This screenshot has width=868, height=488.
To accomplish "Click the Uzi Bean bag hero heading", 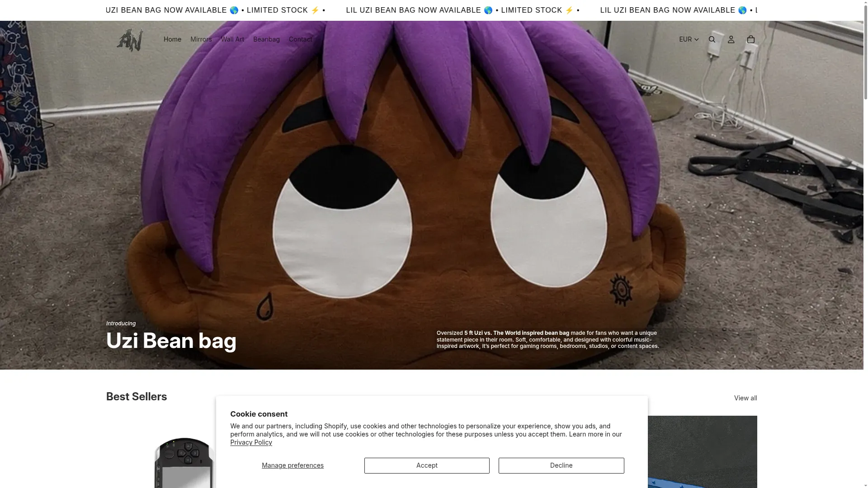I will tap(171, 341).
